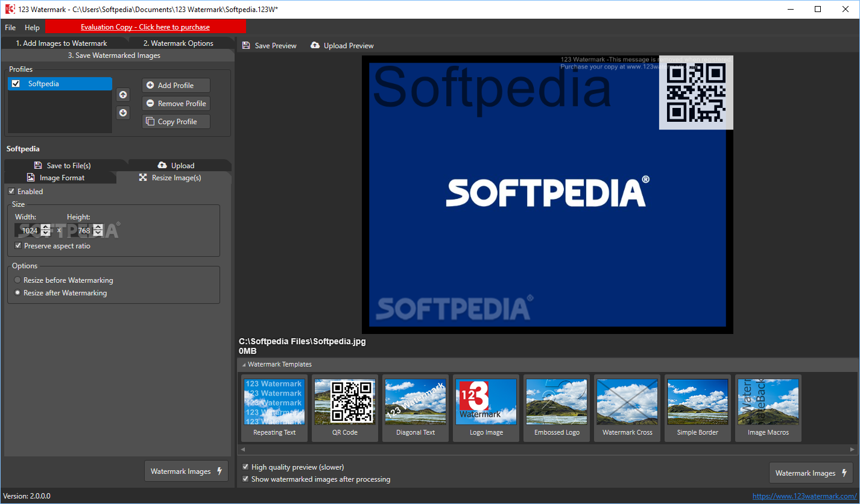Decrease the Height value with down stepper
860x504 pixels.
(x=98, y=233)
